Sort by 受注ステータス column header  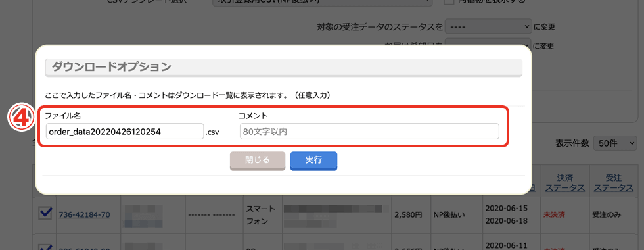[x=614, y=183]
